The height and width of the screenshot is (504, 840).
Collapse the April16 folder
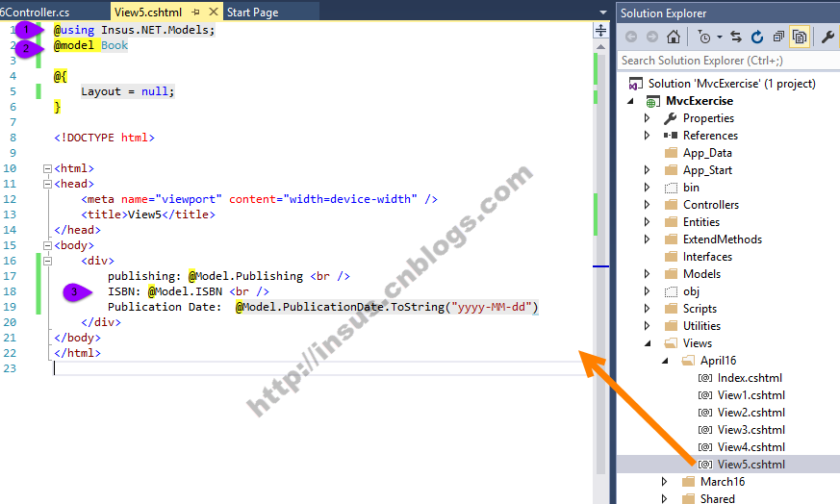click(665, 361)
